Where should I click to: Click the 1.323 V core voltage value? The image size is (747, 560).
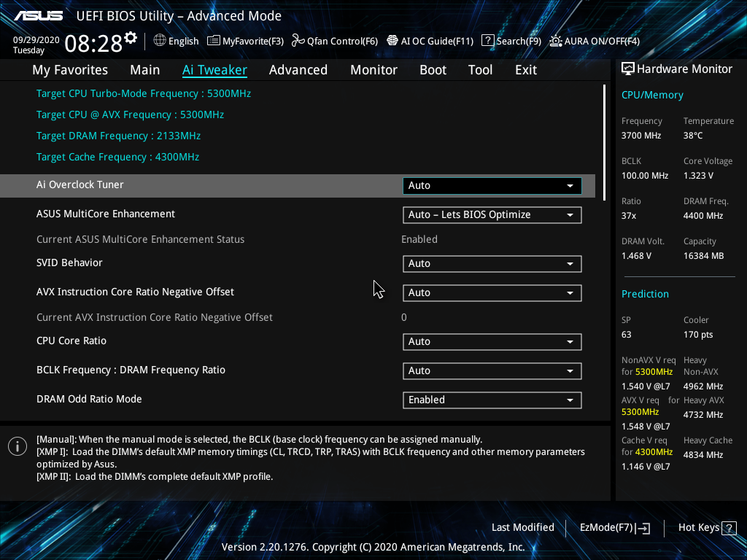[698, 176]
